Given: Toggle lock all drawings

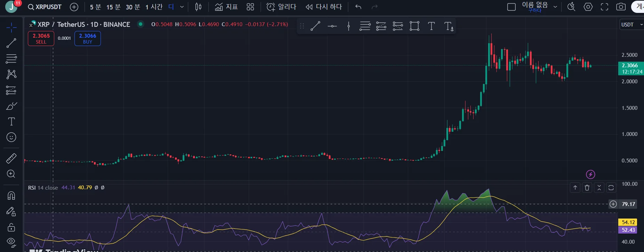Looking at the screenshot, I should click(11, 227).
